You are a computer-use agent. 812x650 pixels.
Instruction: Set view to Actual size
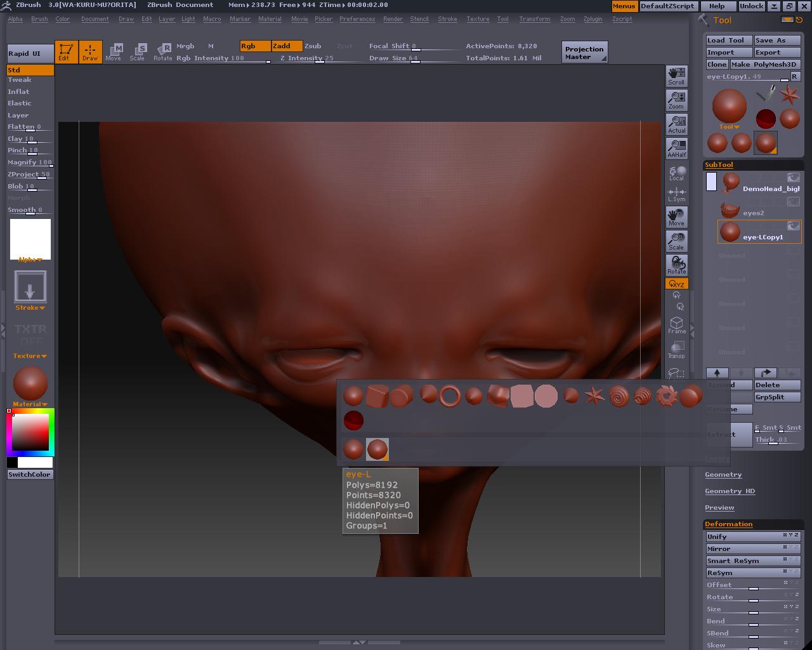[x=676, y=124]
